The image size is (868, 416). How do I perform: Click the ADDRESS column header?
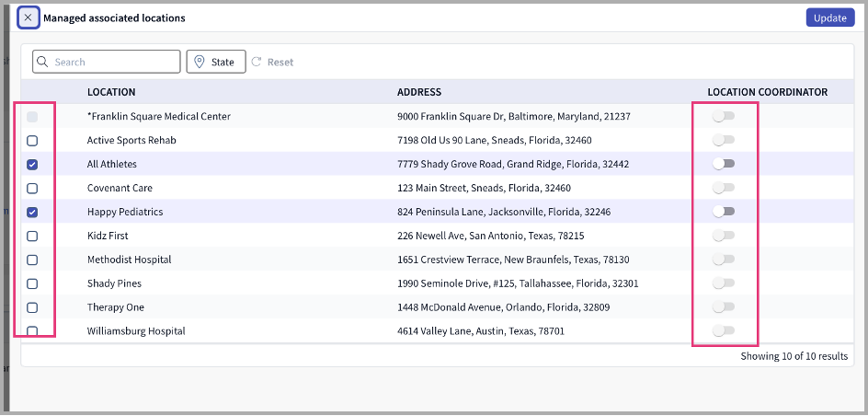[419, 92]
